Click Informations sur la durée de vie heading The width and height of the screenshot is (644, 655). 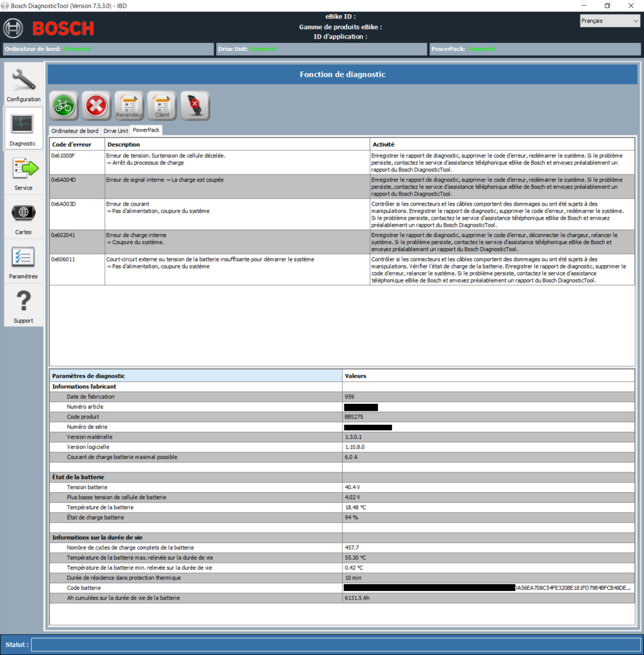(x=97, y=537)
